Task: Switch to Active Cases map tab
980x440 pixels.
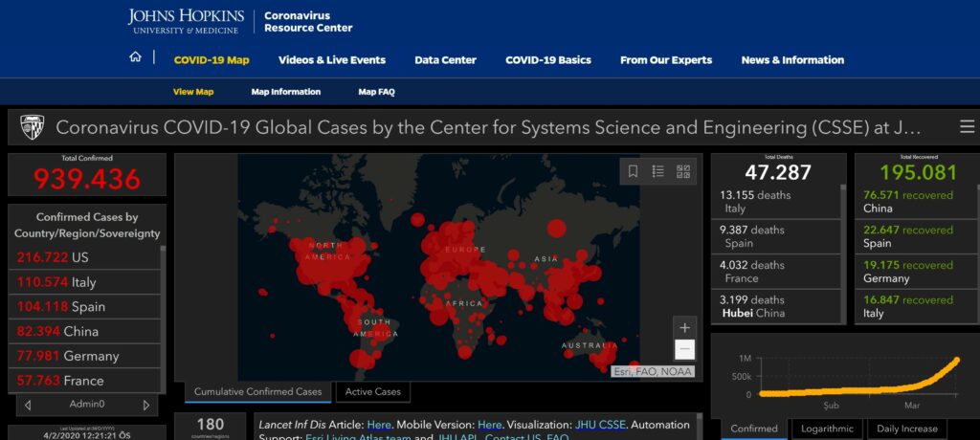Action: click(372, 392)
